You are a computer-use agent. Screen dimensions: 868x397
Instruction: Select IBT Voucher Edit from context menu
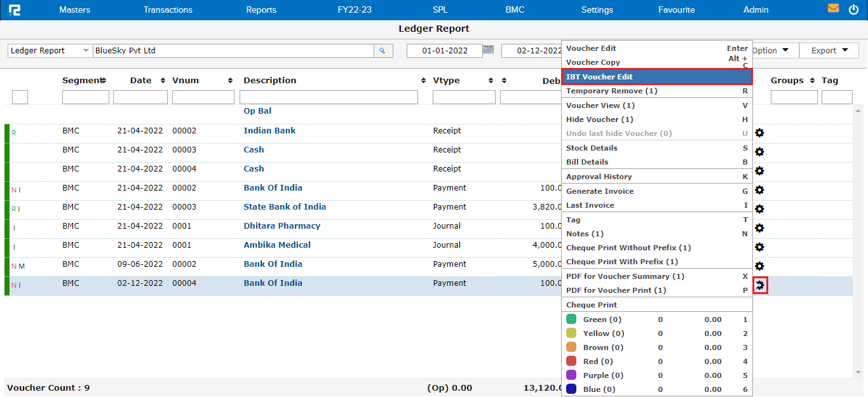click(656, 77)
